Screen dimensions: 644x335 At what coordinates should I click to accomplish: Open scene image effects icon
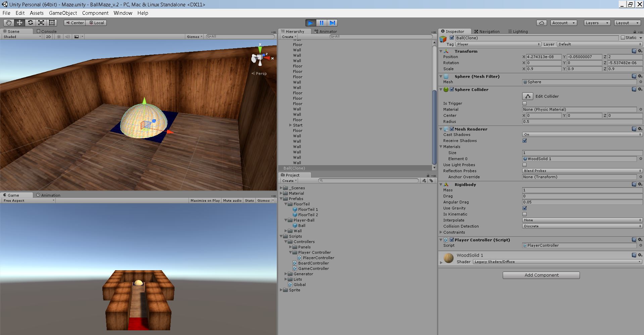point(77,37)
